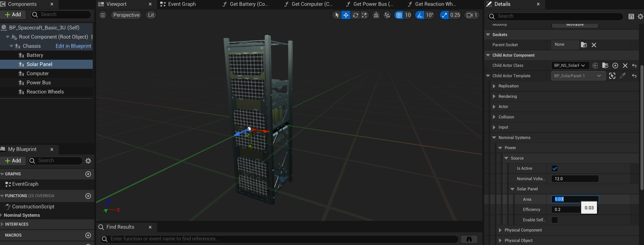The height and width of the screenshot is (245, 644).
Task: Open the Details panel settings gear
Action: point(640,17)
